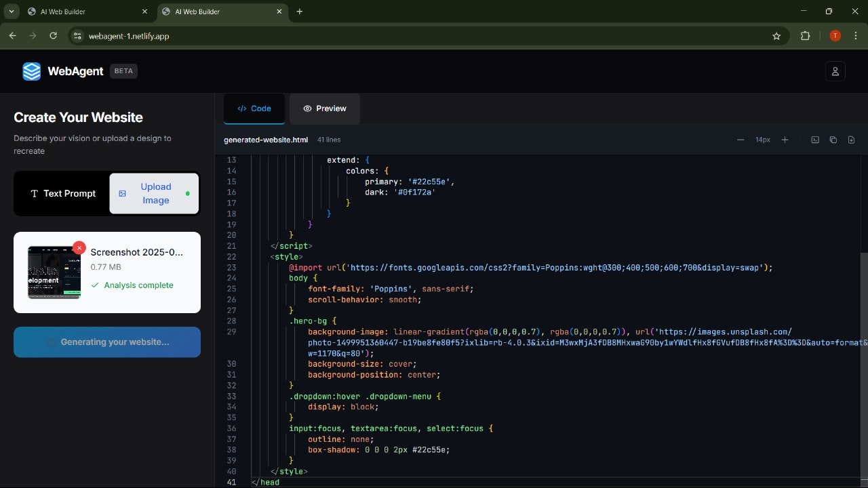868x488 pixels.
Task: Select the Upload Image mode
Action: click(x=155, y=194)
